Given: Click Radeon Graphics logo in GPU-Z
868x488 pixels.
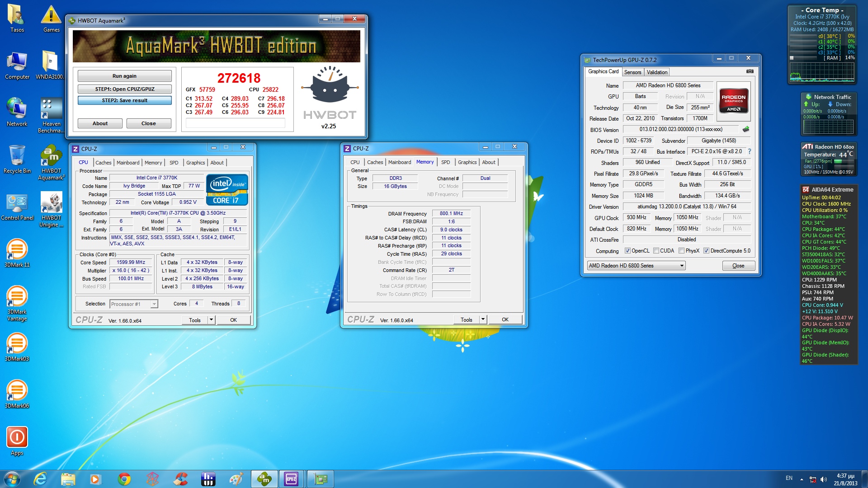Looking at the screenshot, I should click(733, 101).
